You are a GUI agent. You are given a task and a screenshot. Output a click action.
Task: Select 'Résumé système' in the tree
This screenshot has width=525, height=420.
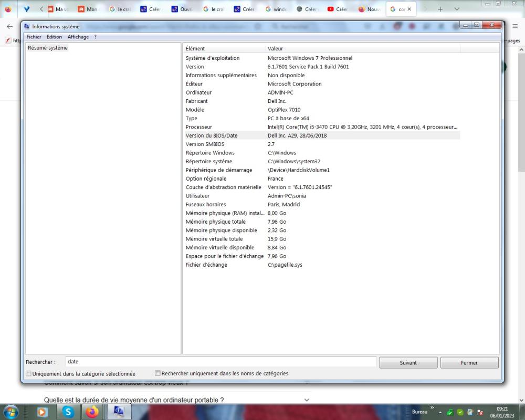[48, 48]
